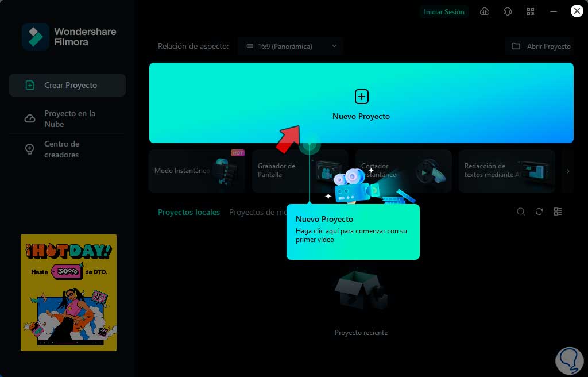588x377 pixels.
Task: Click the refresh projects icon
Action: coord(539,212)
